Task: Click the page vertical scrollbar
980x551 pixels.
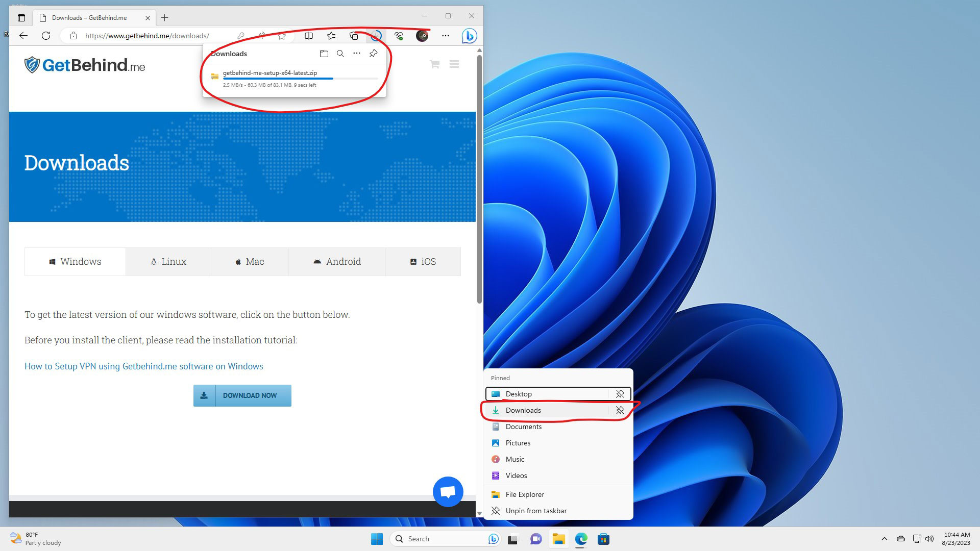Action: pos(479,179)
